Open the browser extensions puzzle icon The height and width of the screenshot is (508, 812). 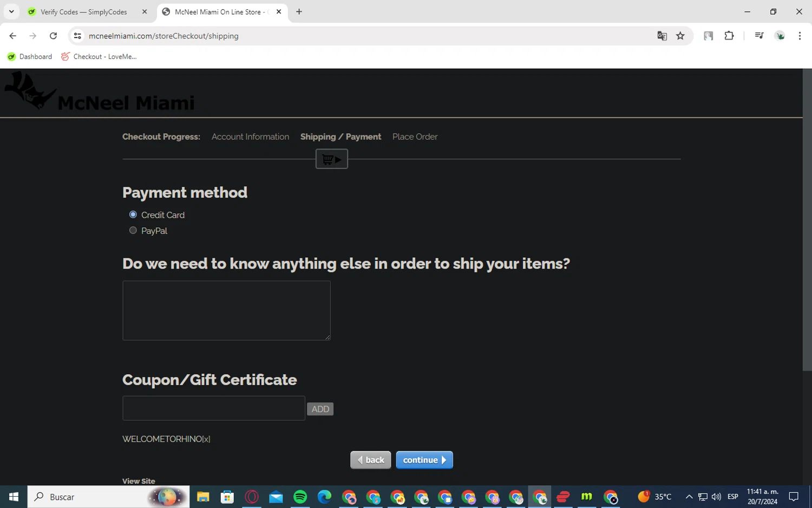[x=729, y=36]
